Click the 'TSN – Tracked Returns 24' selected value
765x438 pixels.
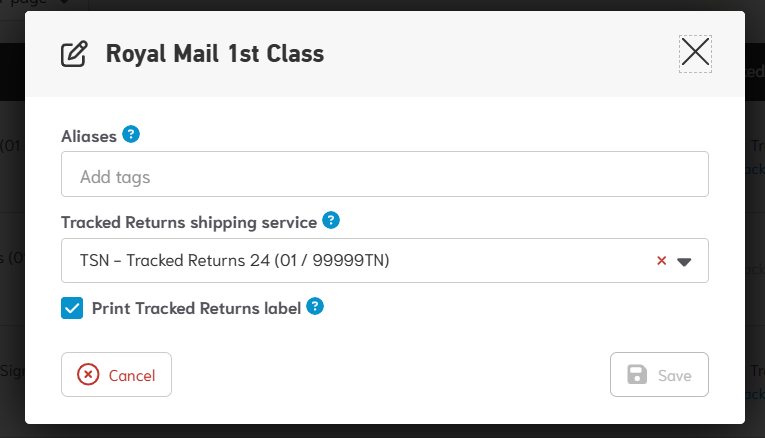(x=234, y=261)
